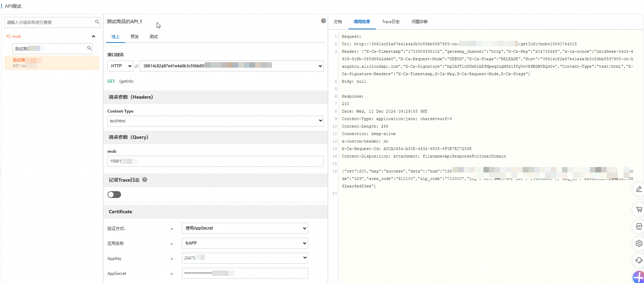Click the search icon in API name filter
Image resolution: width=644 pixels, height=283 pixels.
(89, 48)
